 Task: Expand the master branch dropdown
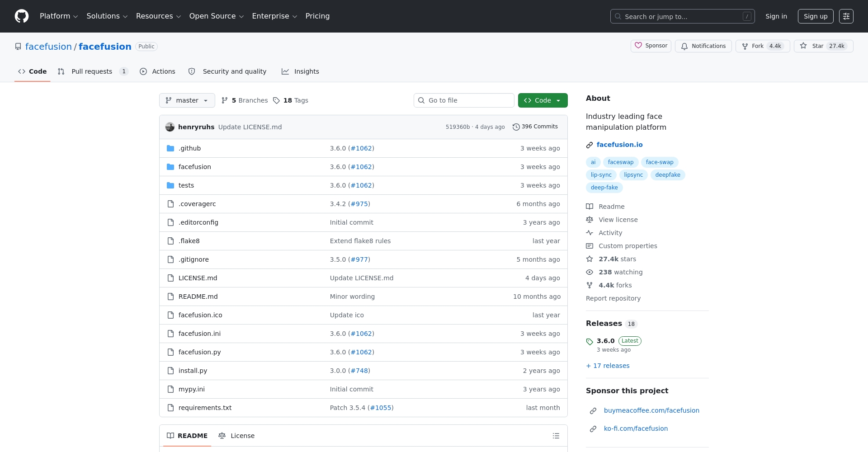coord(187,100)
